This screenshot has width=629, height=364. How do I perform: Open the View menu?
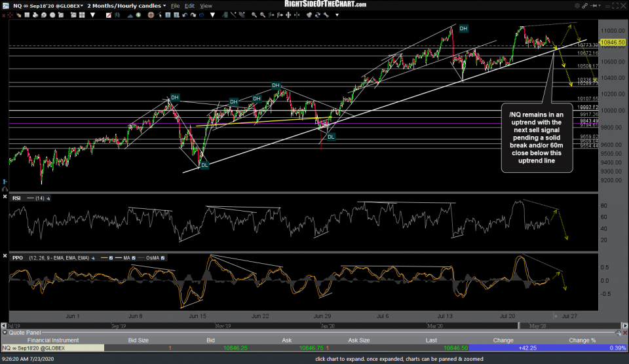point(206,6)
